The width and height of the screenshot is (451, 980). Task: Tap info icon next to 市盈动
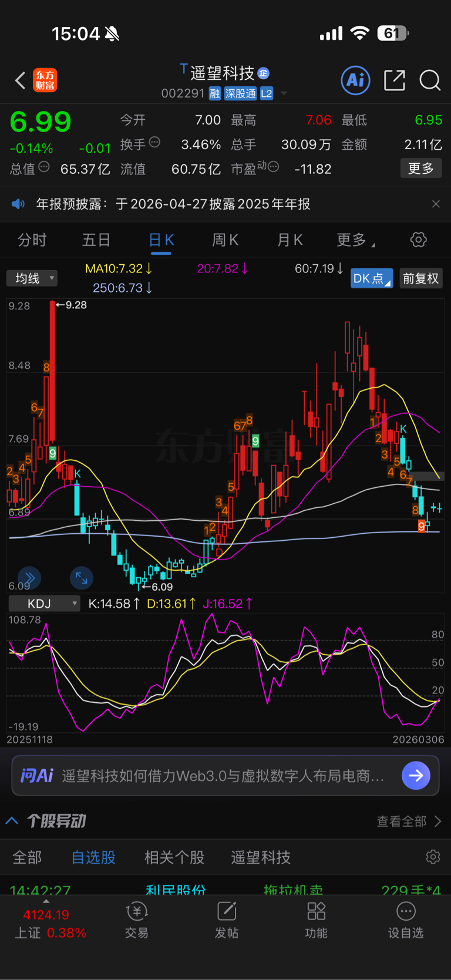(x=273, y=167)
